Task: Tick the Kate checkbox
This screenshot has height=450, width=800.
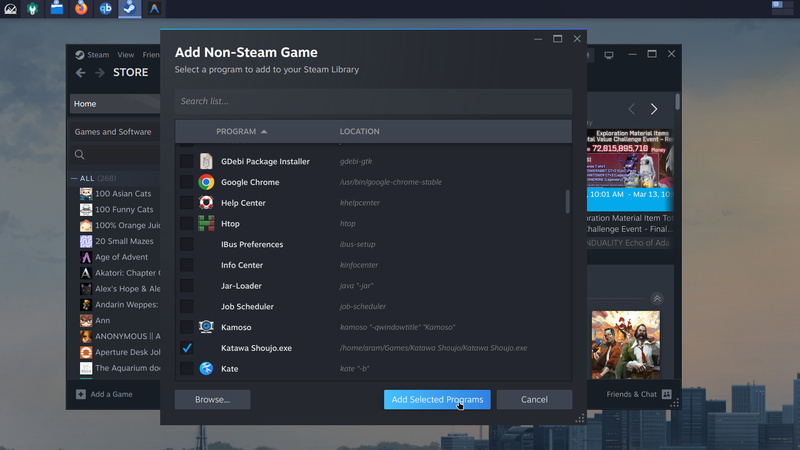Action: coord(187,368)
